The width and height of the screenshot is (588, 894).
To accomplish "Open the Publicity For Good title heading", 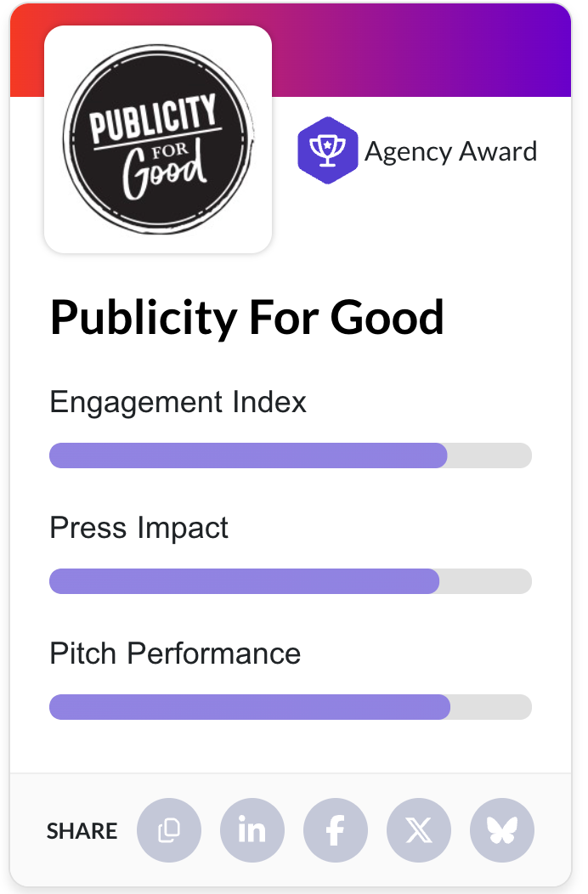I will point(247,318).
